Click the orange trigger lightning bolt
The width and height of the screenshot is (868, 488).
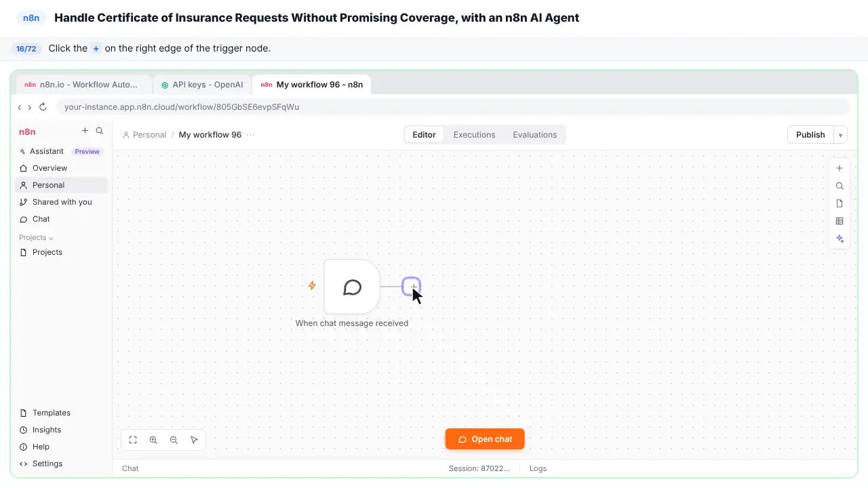pos(312,285)
